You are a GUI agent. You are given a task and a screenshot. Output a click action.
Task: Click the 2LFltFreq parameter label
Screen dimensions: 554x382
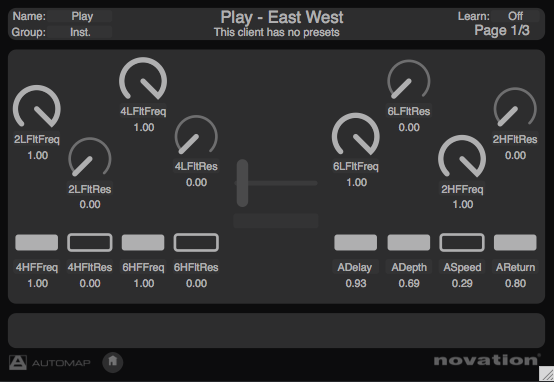click(x=37, y=140)
